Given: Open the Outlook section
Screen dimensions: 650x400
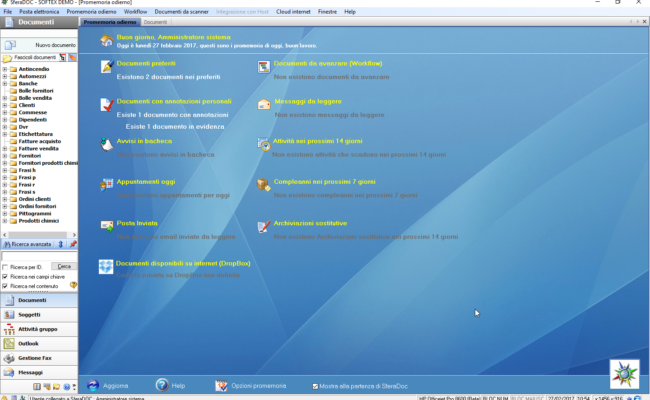Looking at the screenshot, I should pyautogui.click(x=39, y=344).
